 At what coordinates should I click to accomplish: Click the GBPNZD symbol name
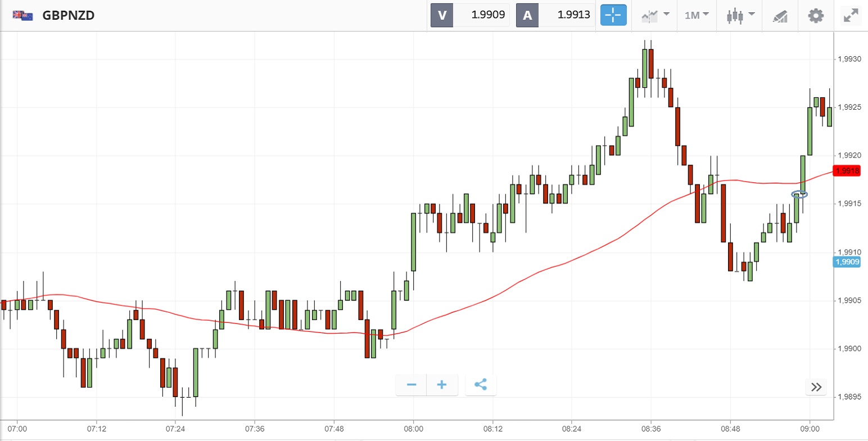[69, 15]
